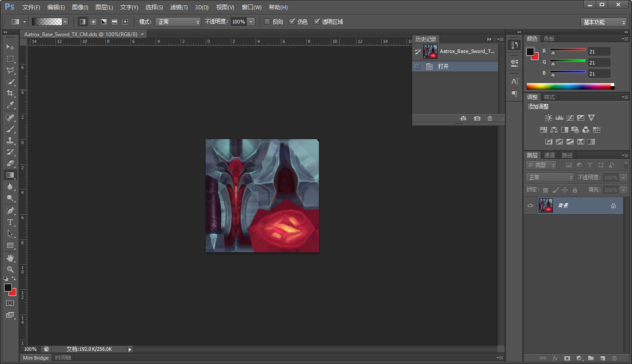Select the Horizontal Type tool
Screen dimensions: 632x364
click(10, 222)
